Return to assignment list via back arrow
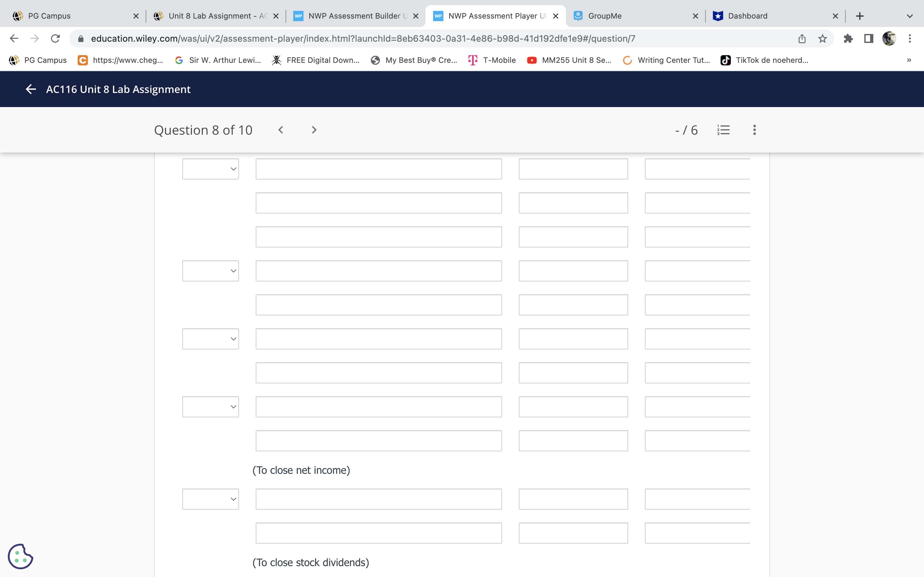Image resolution: width=924 pixels, height=577 pixels. [x=30, y=89]
